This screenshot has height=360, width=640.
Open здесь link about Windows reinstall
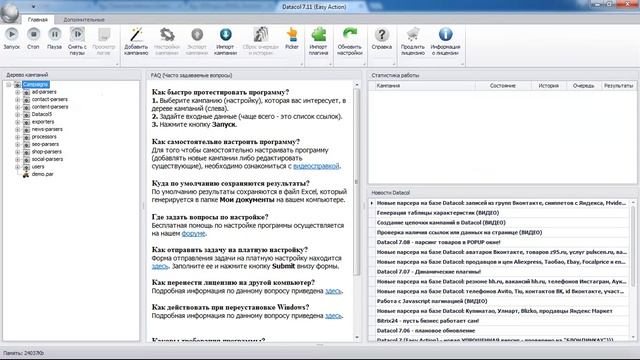[x=333, y=316]
